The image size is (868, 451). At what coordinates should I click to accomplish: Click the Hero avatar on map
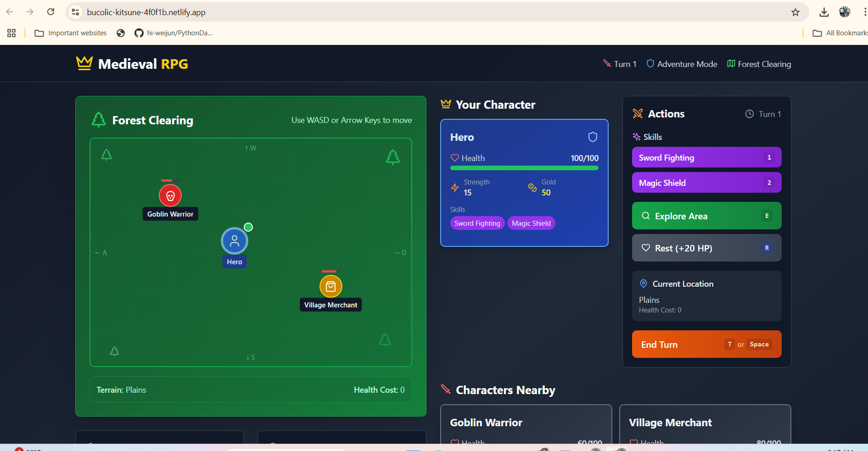235,241
